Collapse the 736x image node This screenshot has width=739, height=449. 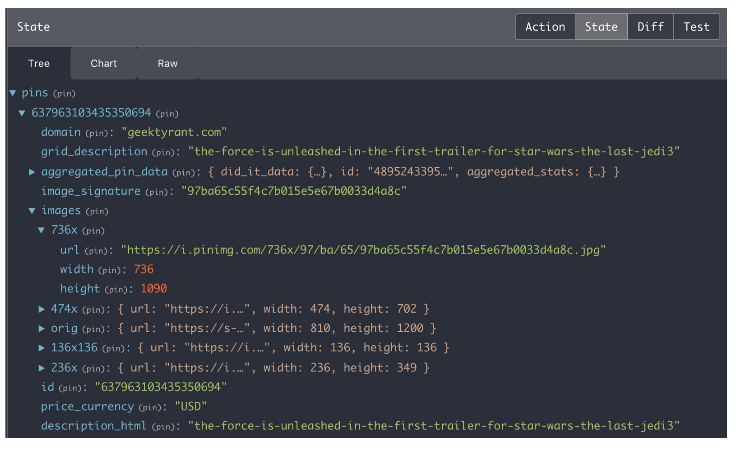pyautogui.click(x=42, y=230)
